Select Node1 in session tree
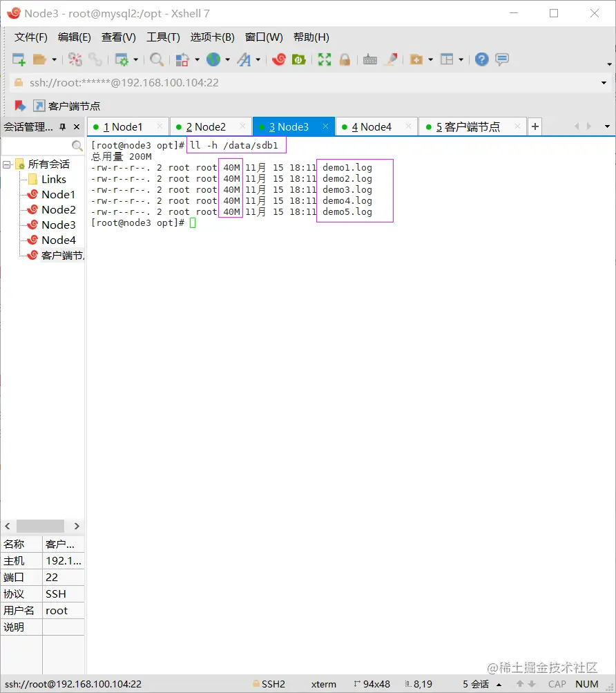This screenshot has height=693, width=616. point(58,194)
